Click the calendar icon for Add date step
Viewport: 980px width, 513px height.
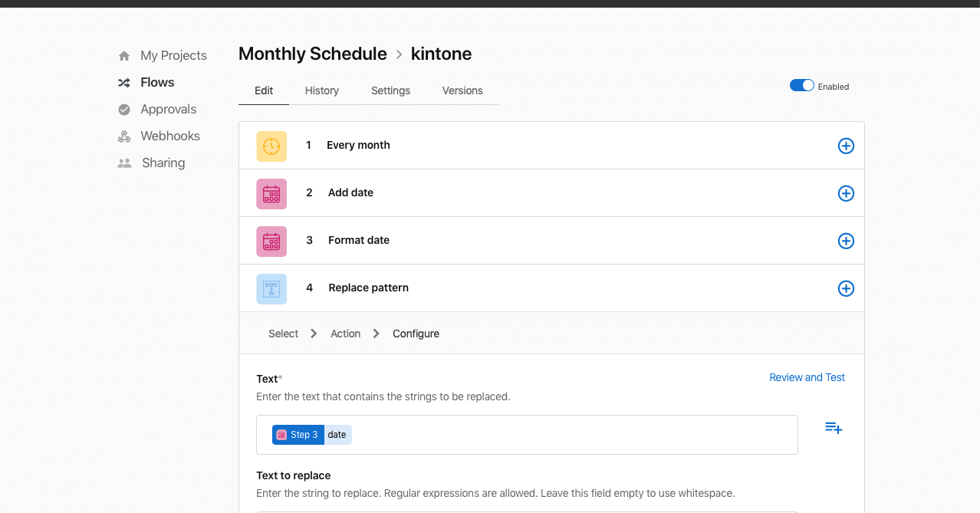point(271,193)
